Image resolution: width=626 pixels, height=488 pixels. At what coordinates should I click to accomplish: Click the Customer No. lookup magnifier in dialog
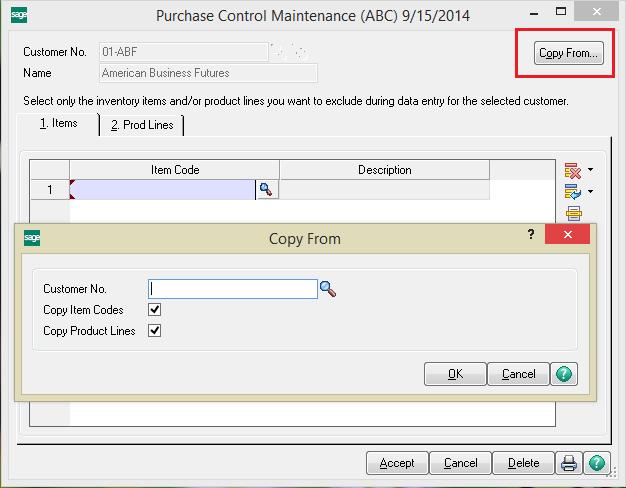[x=328, y=289]
